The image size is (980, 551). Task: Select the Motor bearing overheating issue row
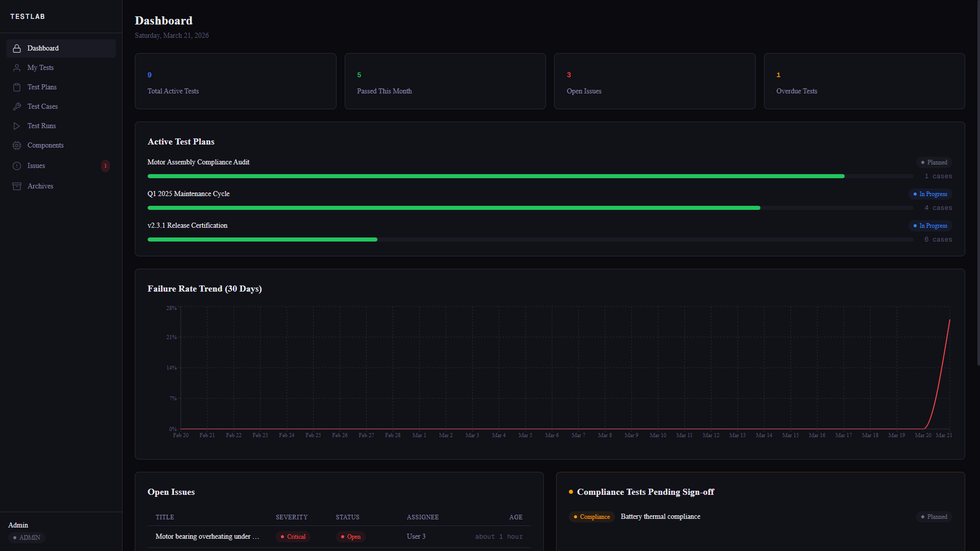coord(207,536)
